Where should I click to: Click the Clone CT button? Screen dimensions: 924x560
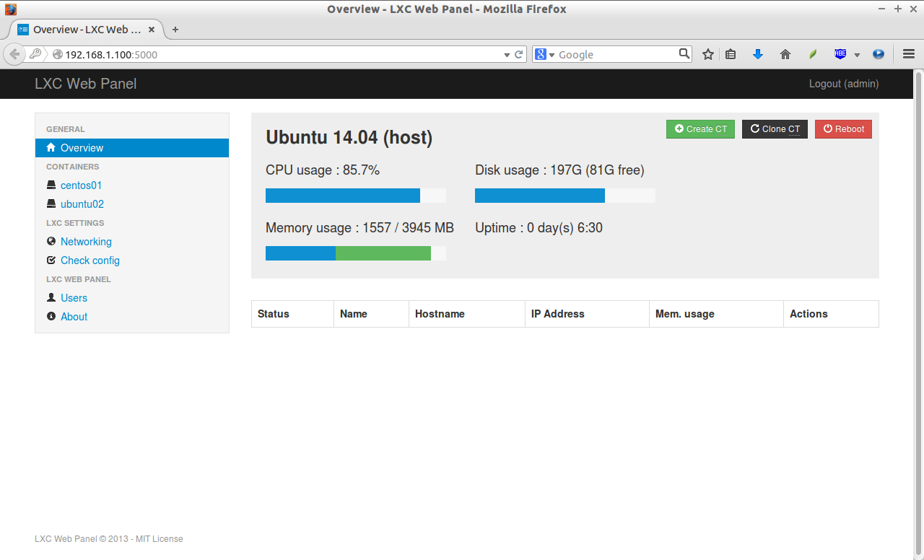pos(775,129)
